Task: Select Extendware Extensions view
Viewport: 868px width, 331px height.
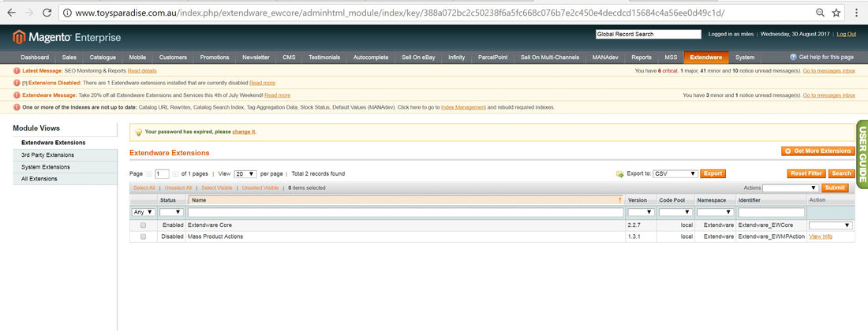Action: [65, 143]
